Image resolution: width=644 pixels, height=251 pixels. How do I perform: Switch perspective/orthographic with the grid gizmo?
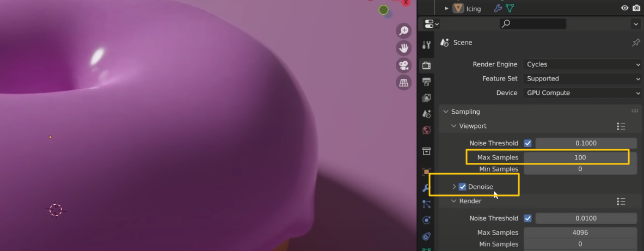(404, 83)
